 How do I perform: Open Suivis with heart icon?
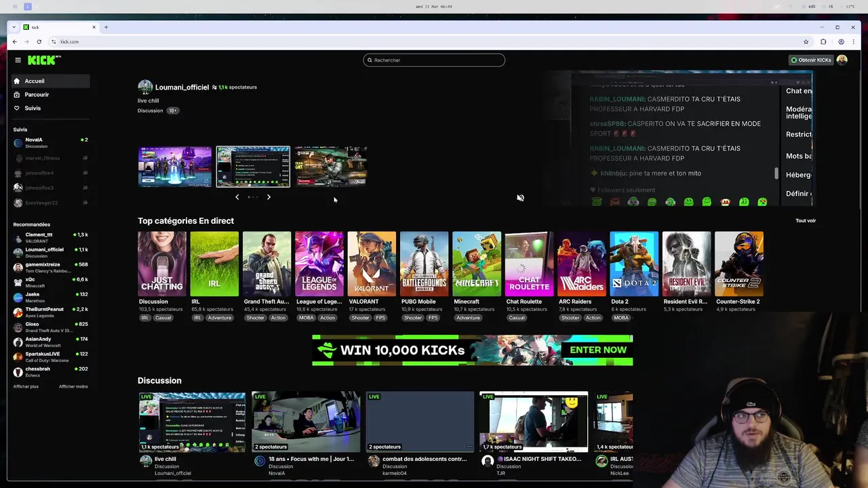click(50, 108)
